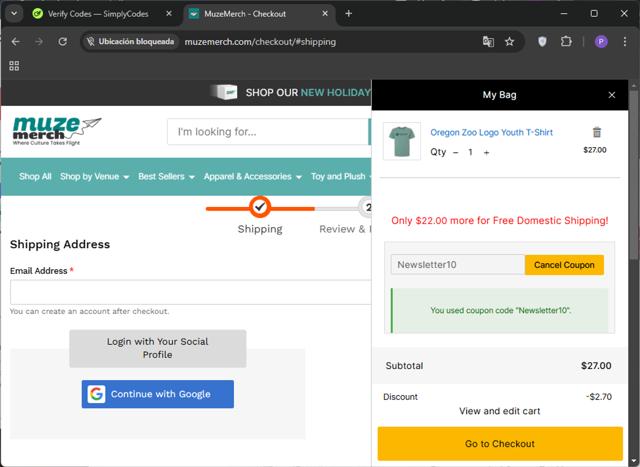640x467 pixels.
Task: Click the Shipping step checkmark circle
Action: (x=260, y=207)
